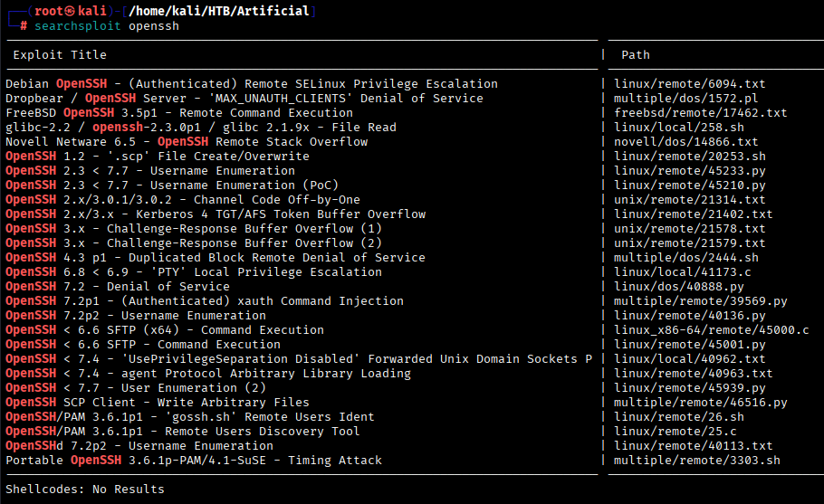
Task: Click the Path column header
Action: (x=636, y=55)
